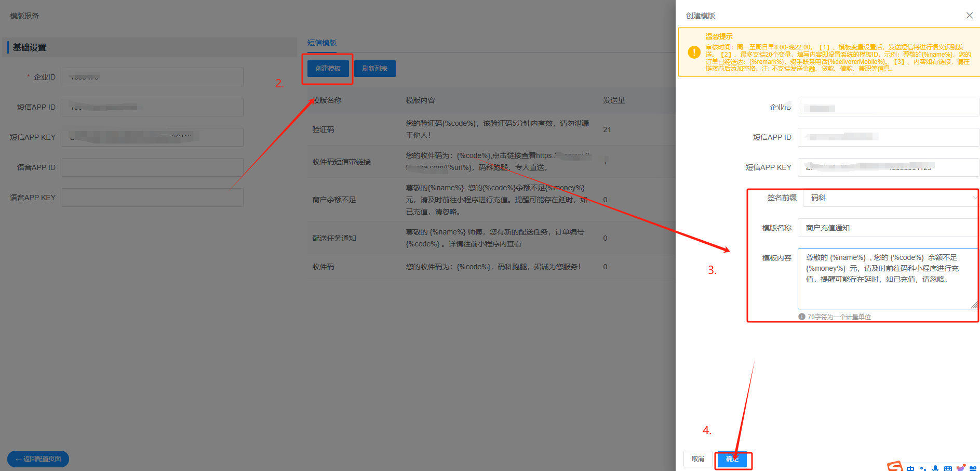Click content text 您的收件码为 in 收件码 row
Screen dimensions: 980x471
coord(493,267)
